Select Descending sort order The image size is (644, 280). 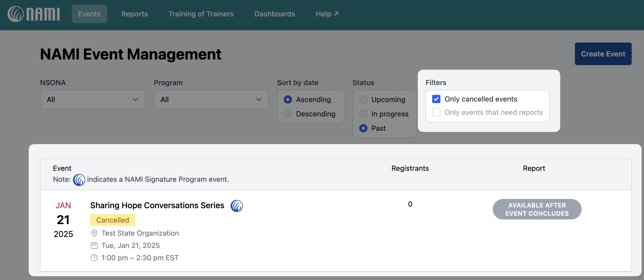tap(288, 114)
